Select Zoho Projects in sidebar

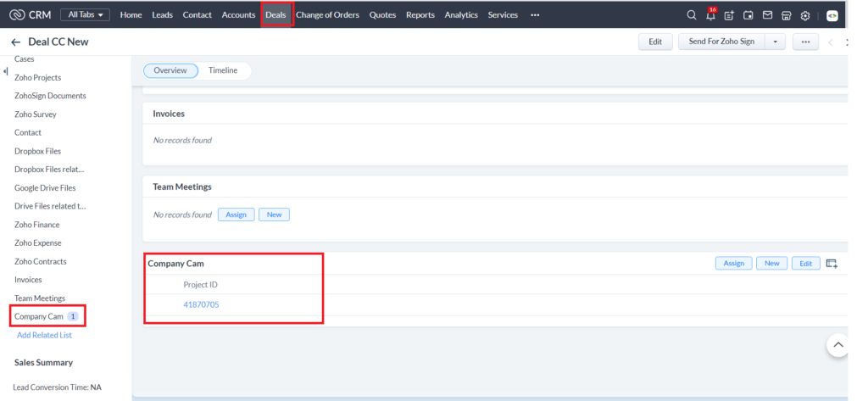(37, 77)
